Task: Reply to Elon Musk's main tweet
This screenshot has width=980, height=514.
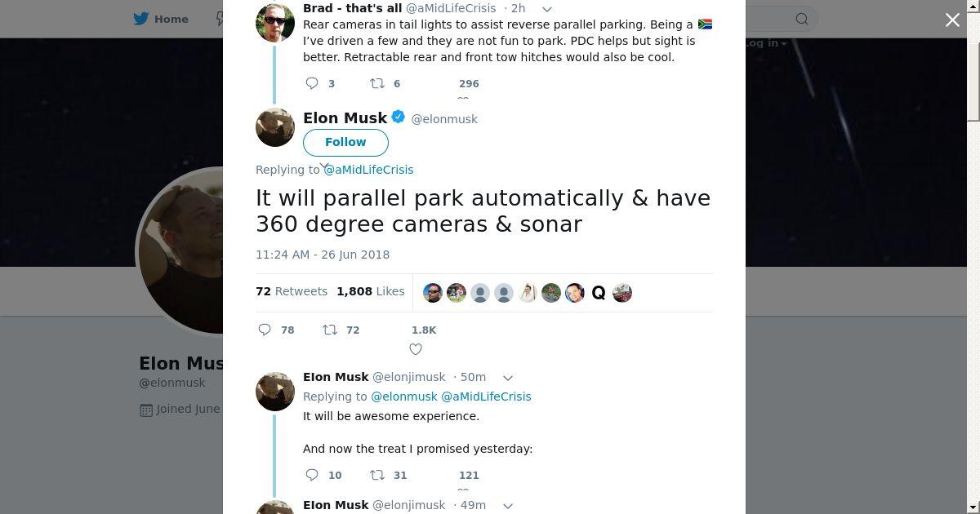Action: pos(265,330)
